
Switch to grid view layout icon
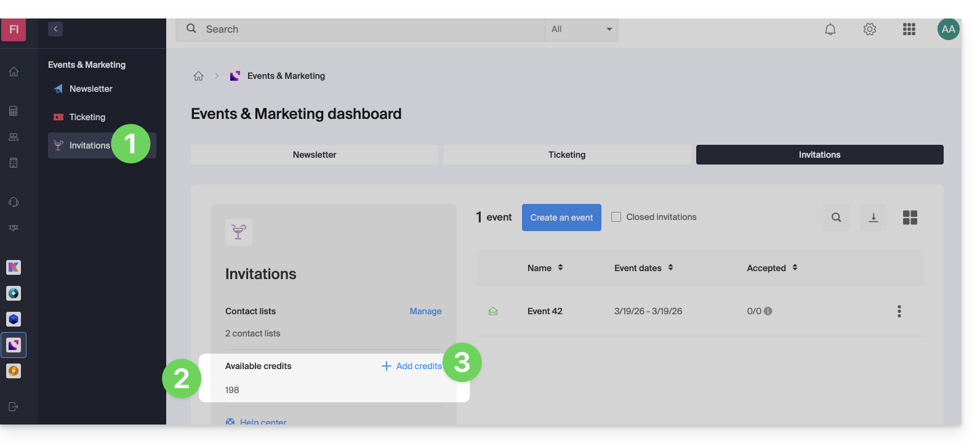click(910, 217)
